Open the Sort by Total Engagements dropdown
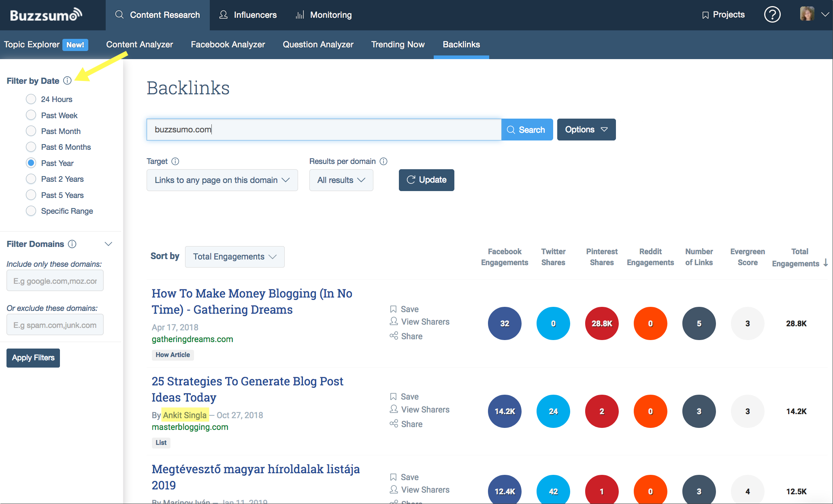 pos(234,257)
